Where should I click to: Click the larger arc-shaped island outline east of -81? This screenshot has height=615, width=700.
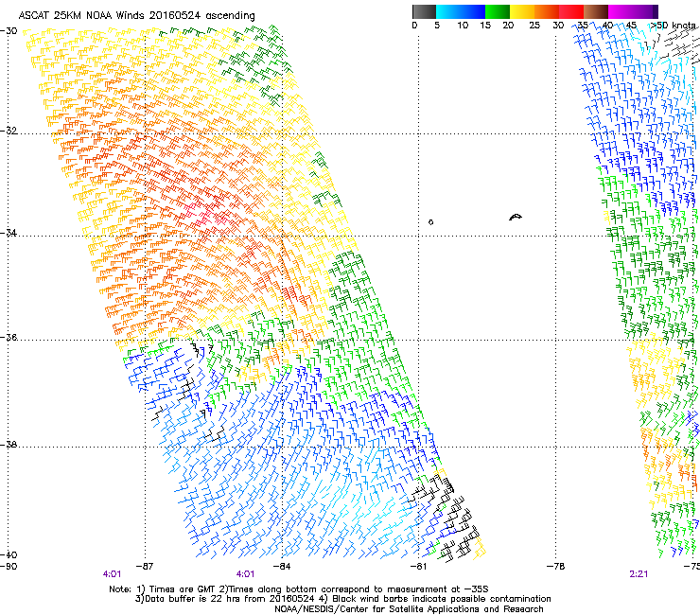516,218
